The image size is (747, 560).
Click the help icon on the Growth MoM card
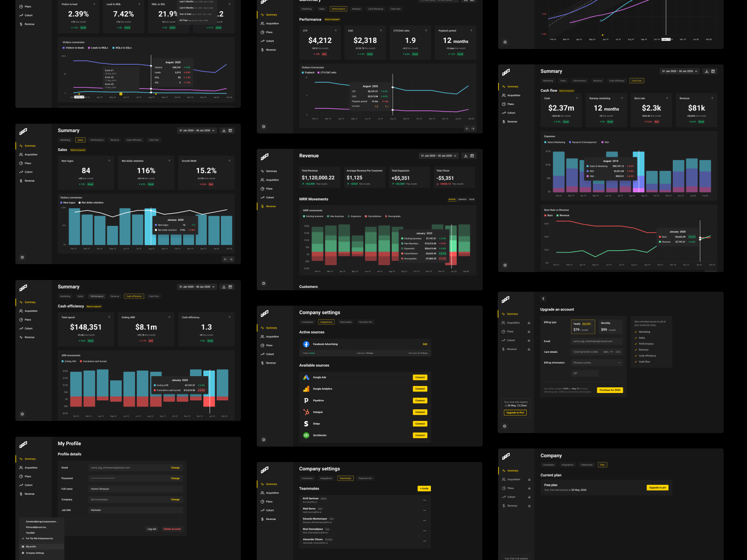click(x=229, y=161)
